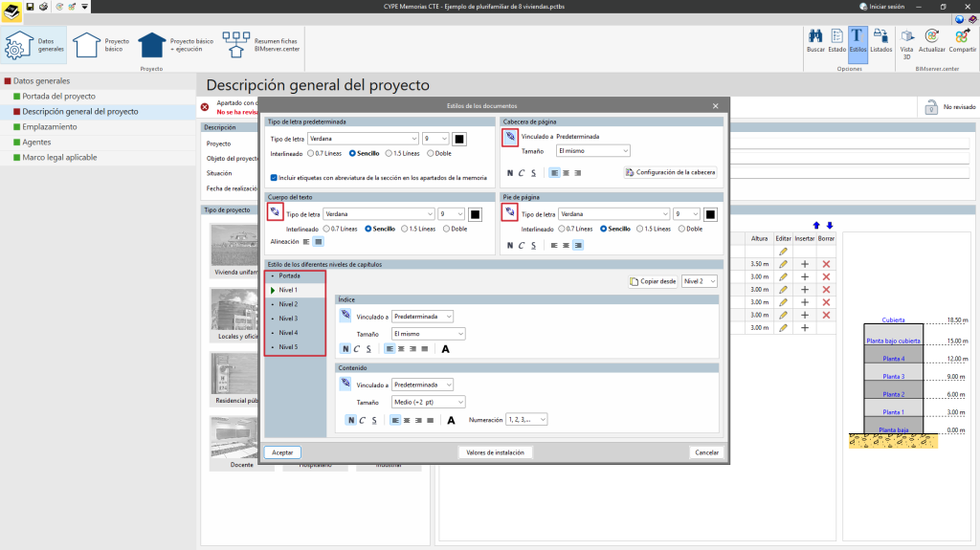
Task: Set right alignment in Pie de página
Action: [x=577, y=246]
